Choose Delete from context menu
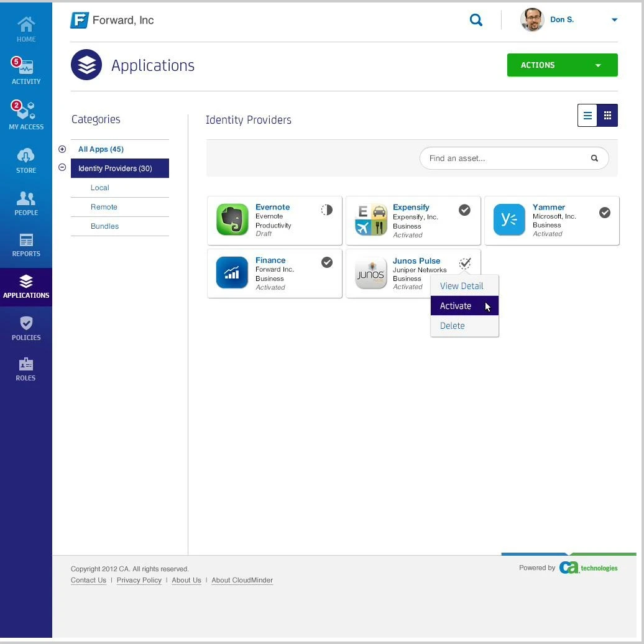This screenshot has width=644, height=644. click(464, 326)
